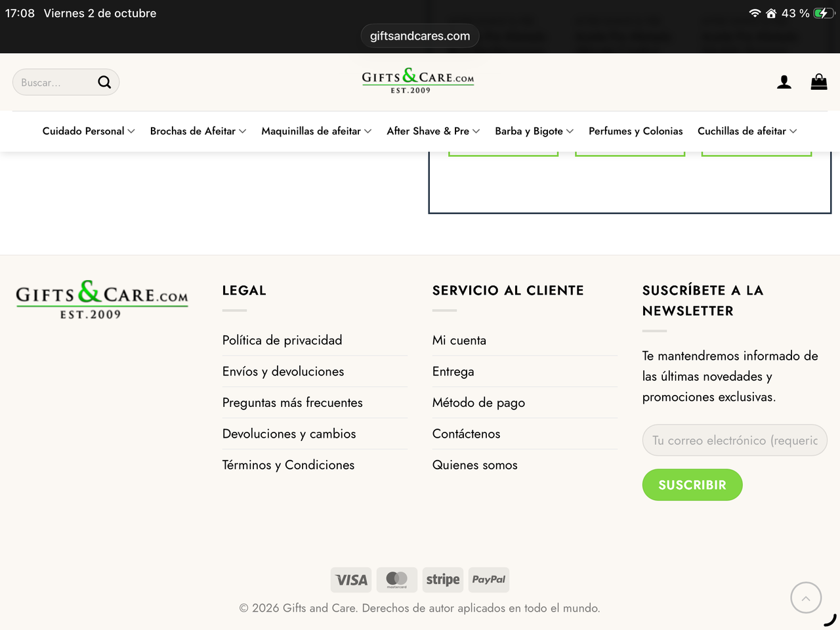Expand the Brochas de Afeitar dropdown

pyautogui.click(x=198, y=131)
